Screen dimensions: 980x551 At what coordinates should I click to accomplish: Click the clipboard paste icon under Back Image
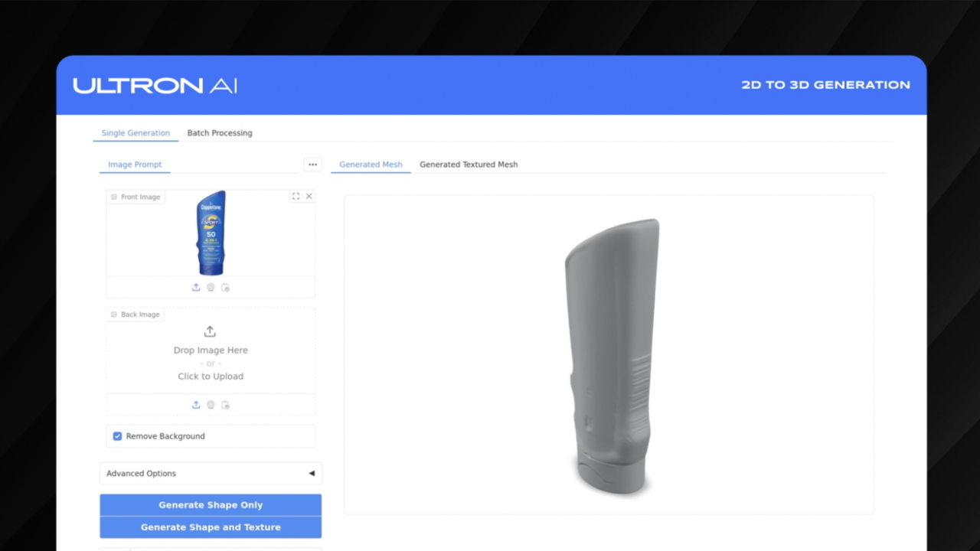(x=225, y=405)
